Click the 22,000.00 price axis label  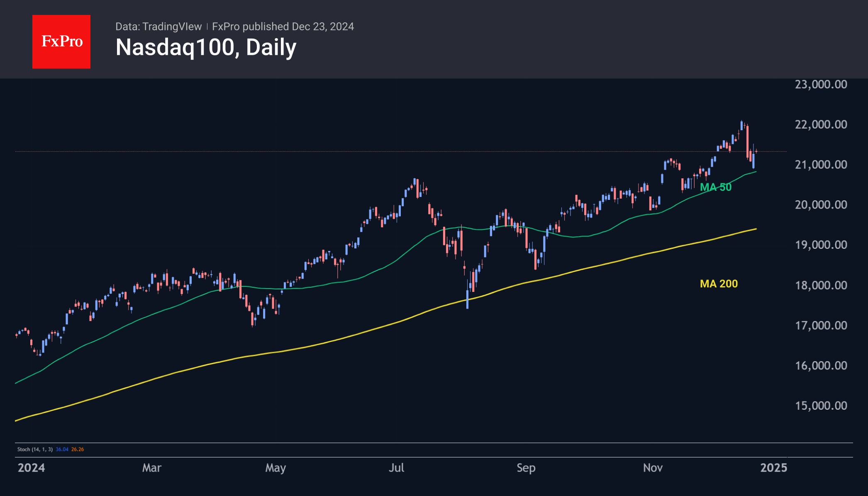821,124
